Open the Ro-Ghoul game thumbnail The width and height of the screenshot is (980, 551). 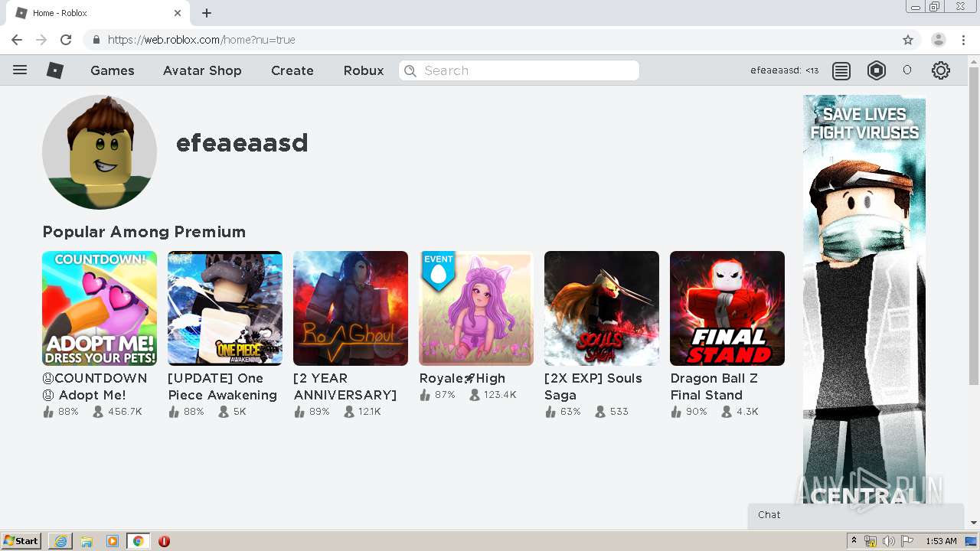tap(351, 308)
